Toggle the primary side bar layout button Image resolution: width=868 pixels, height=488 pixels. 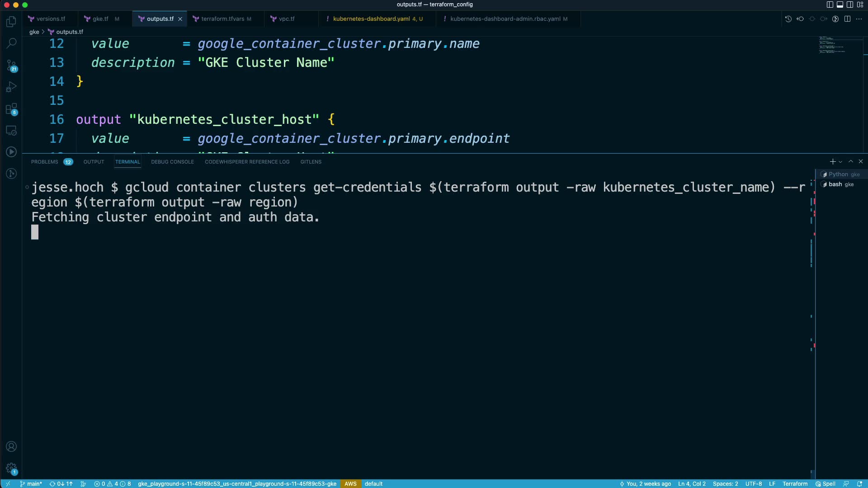coord(830,5)
